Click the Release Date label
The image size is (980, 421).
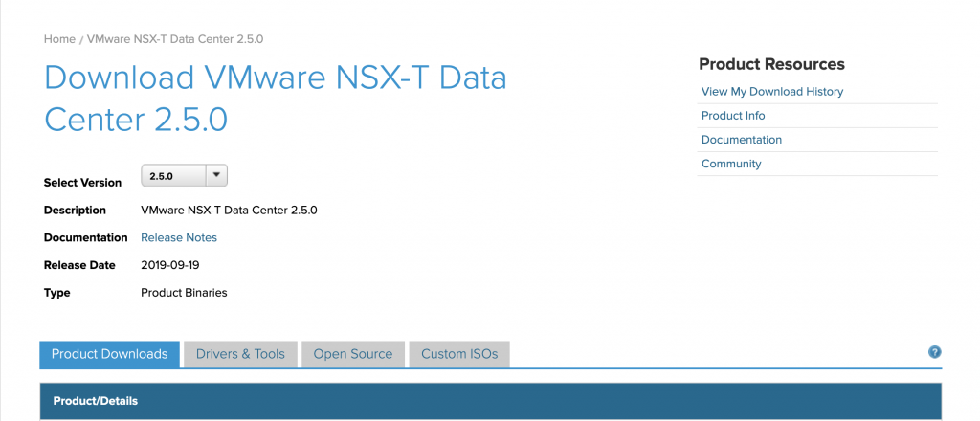tap(79, 265)
